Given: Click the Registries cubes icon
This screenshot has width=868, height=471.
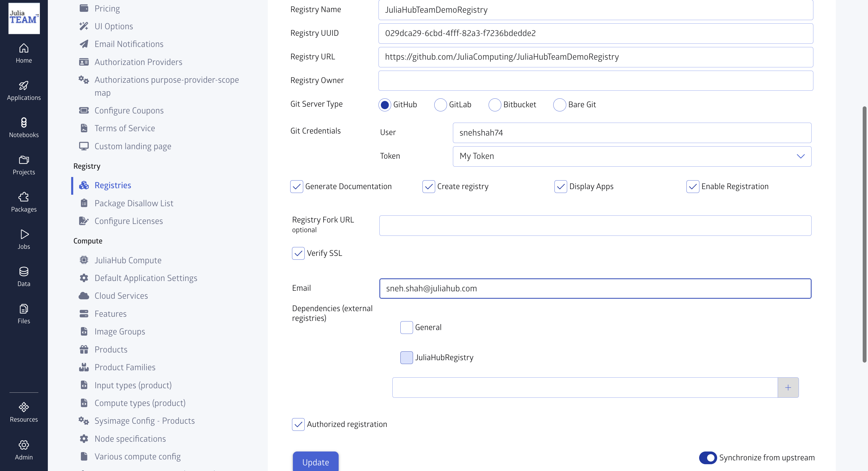Looking at the screenshot, I should coord(84,185).
